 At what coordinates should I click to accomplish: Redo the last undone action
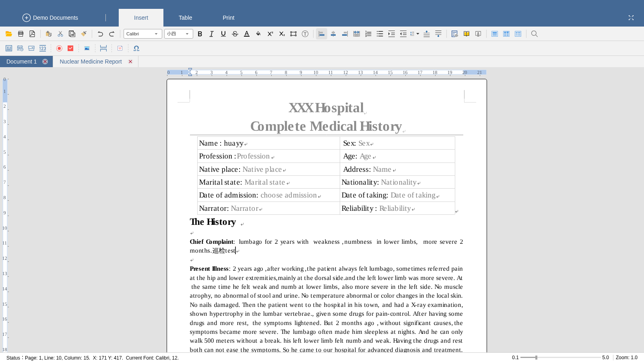112,34
